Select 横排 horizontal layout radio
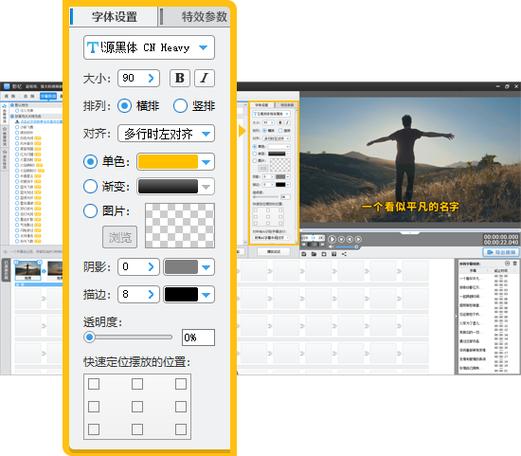 tap(125, 106)
